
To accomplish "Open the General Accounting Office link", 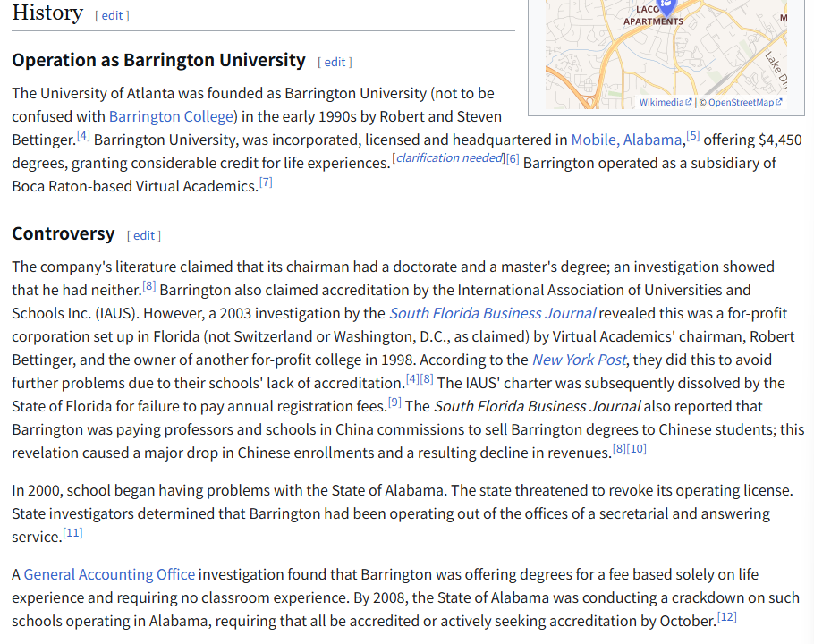I will pos(109,574).
